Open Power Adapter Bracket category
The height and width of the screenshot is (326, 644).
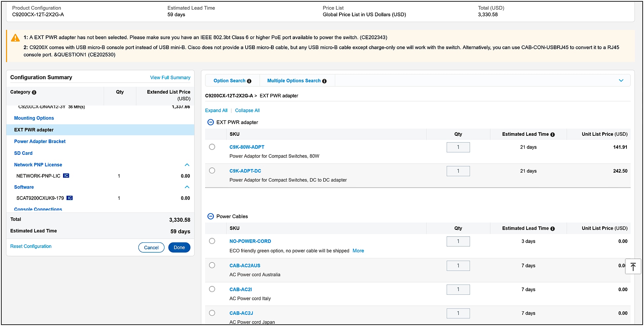40,141
